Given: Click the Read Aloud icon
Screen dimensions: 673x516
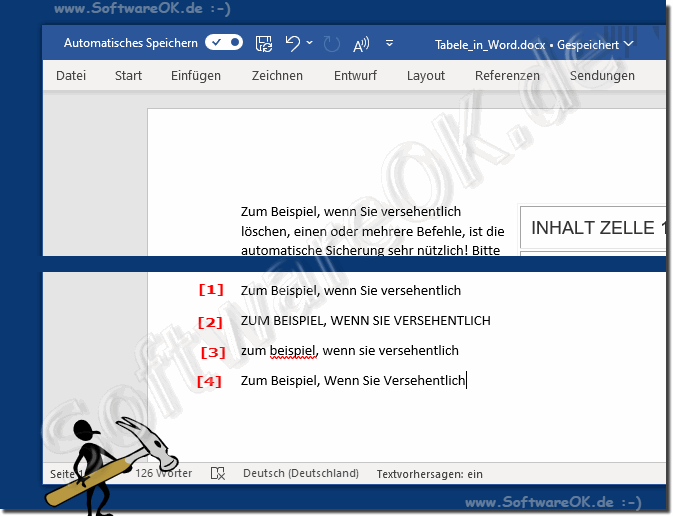Looking at the screenshot, I should (361, 44).
